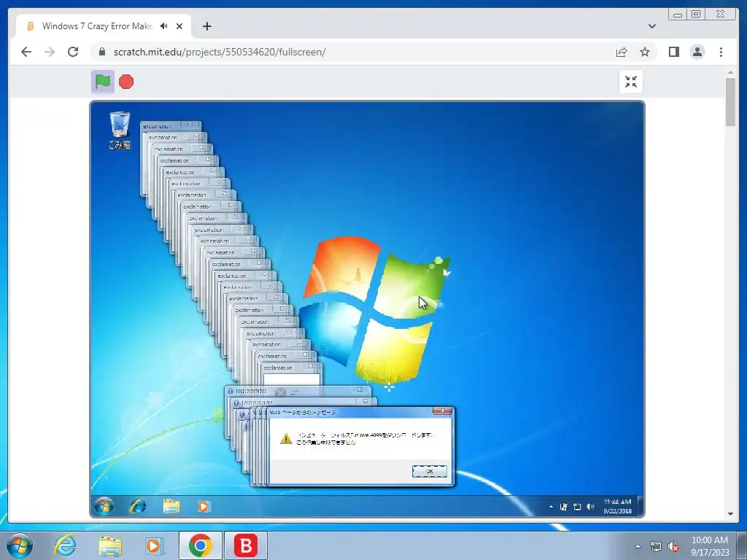
Task: Show hidden icons in the Windows system tray
Action: pyautogui.click(x=638, y=546)
